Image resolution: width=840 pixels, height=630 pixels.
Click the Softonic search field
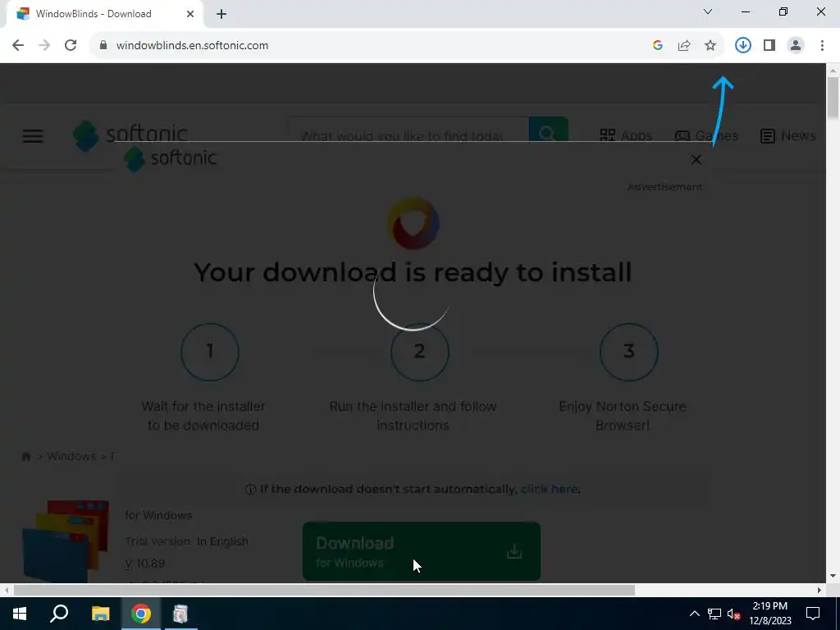[x=409, y=130]
